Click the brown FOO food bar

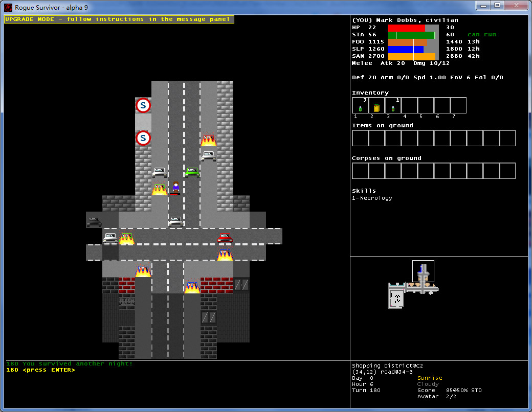pyautogui.click(x=408, y=42)
